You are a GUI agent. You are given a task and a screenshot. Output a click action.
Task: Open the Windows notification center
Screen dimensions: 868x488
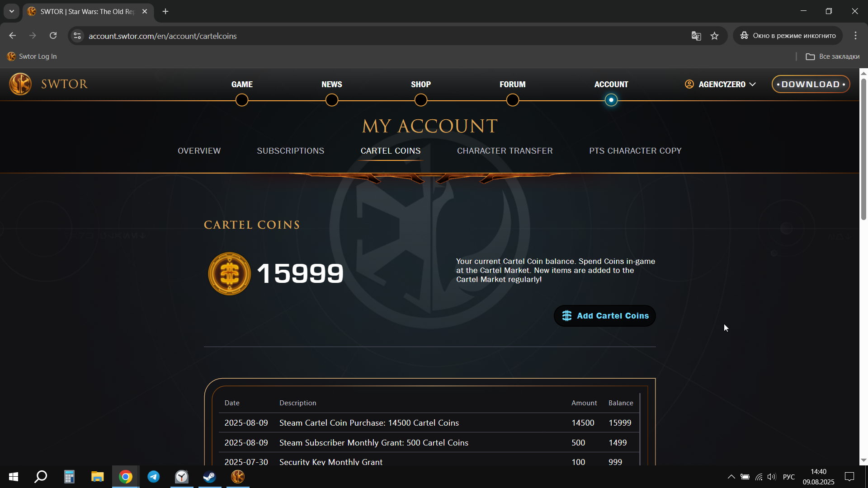[x=849, y=477]
